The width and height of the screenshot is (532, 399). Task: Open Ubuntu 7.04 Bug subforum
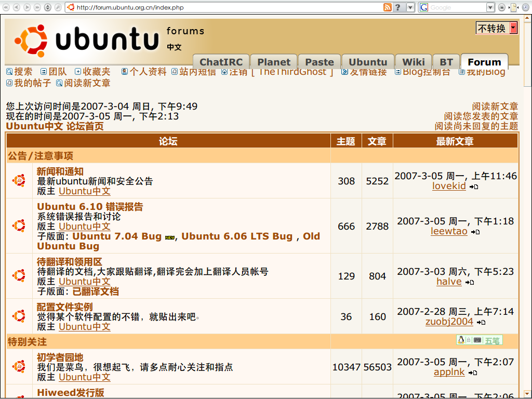(117, 236)
